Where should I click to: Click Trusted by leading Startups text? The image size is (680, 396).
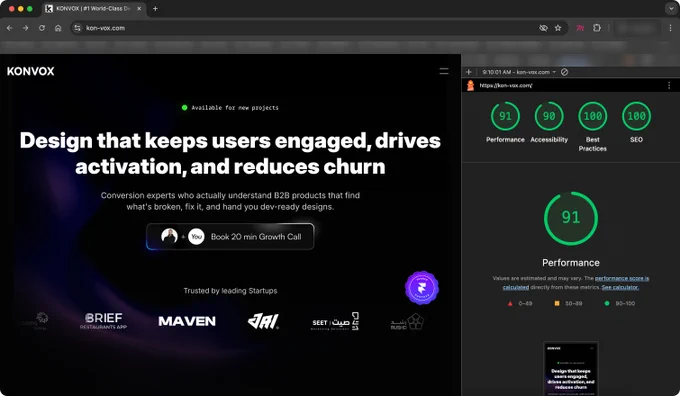click(230, 291)
